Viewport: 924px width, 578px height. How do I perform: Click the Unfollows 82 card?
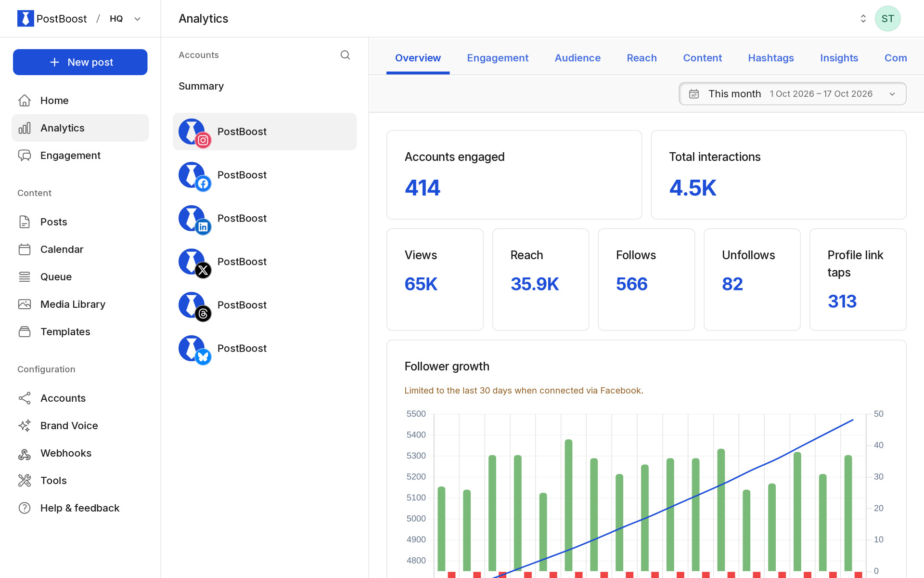click(x=752, y=279)
